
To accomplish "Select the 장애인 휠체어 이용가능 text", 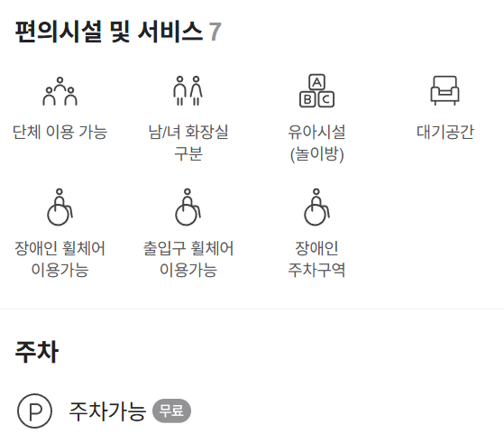I will coord(60,259).
